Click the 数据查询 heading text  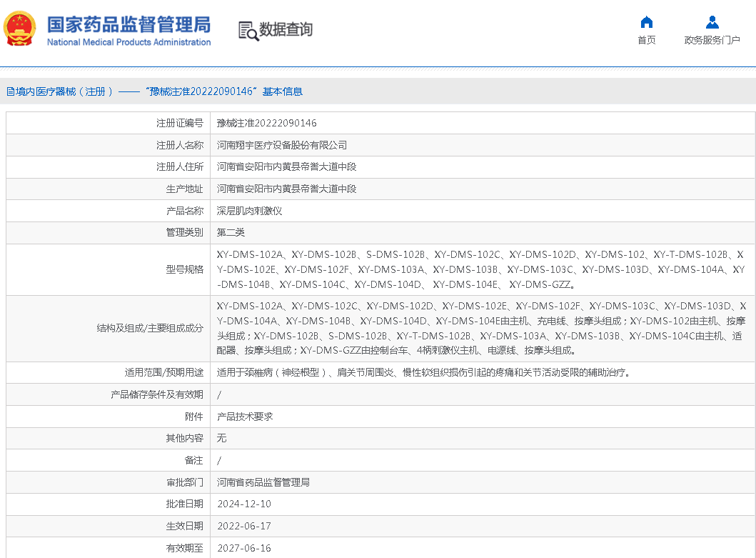point(286,30)
